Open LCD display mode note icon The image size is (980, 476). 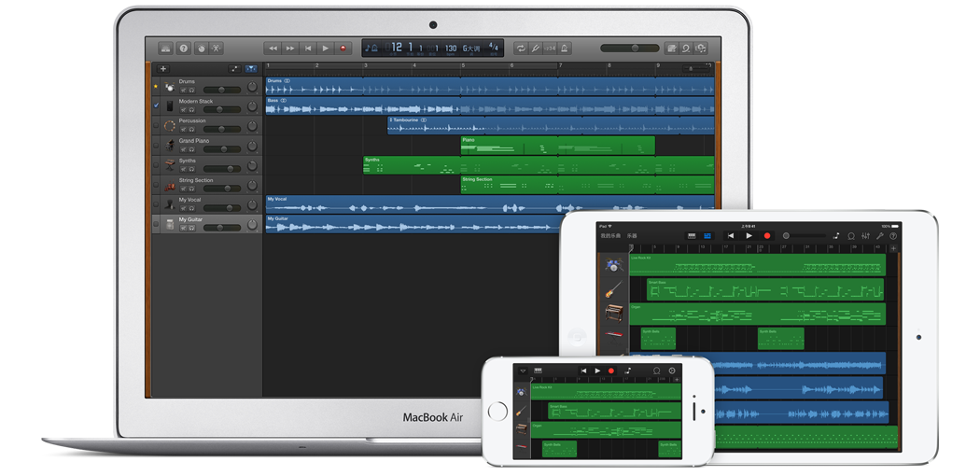tap(371, 49)
